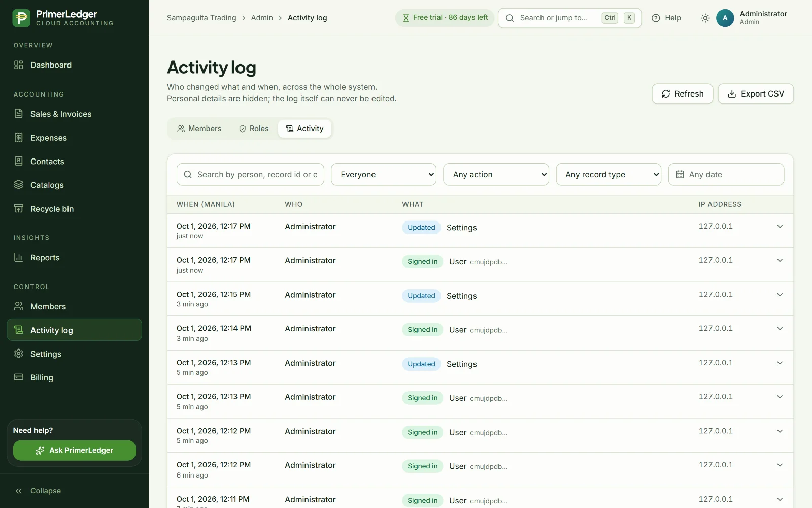Click the Administrator avatar
The height and width of the screenshot is (508, 812).
coord(725,18)
